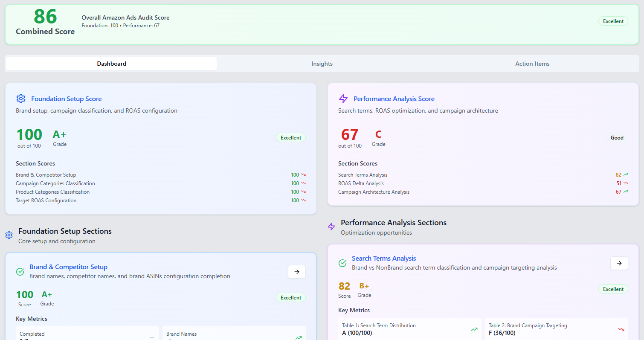
Task: Click the green uptrend icon in Table 1 card
Action: tap(474, 329)
